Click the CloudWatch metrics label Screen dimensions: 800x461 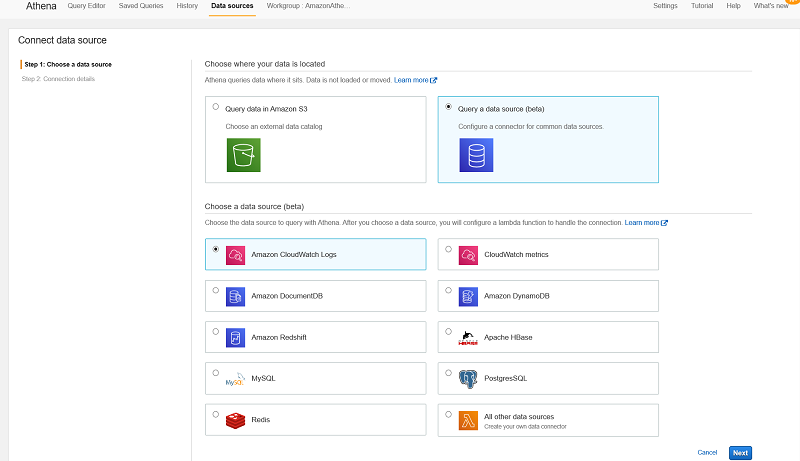[516, 254]
